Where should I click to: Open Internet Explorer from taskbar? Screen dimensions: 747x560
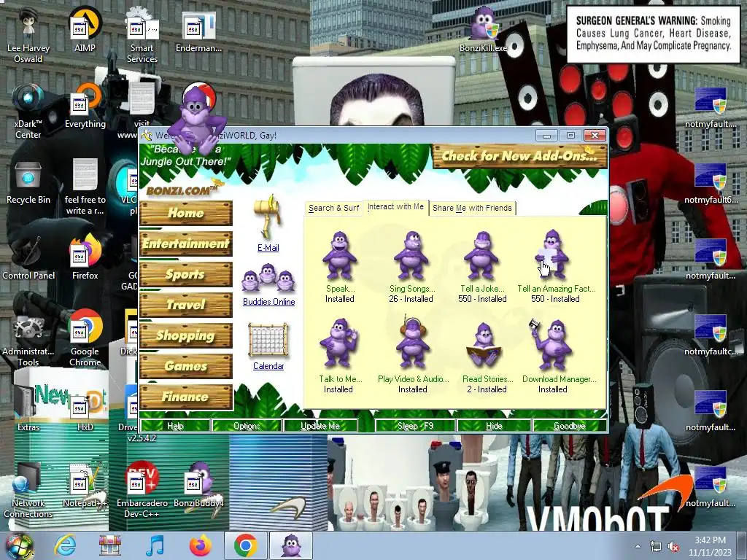65,545
